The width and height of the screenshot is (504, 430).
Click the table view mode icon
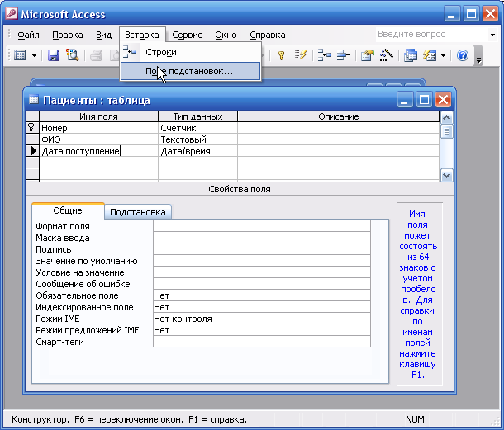[x=21, y=55]
